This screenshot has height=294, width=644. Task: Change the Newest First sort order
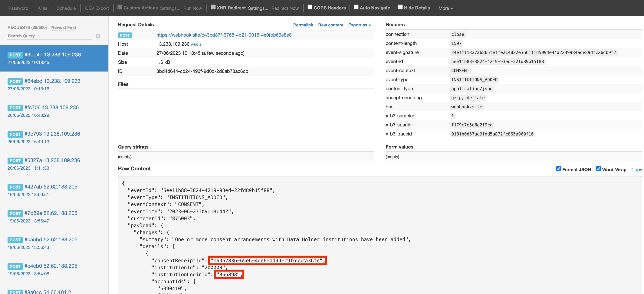64,28
